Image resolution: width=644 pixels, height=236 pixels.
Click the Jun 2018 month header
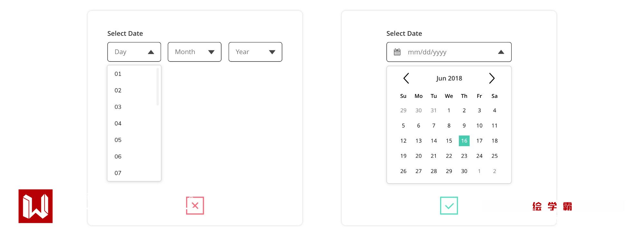point(449,78)
